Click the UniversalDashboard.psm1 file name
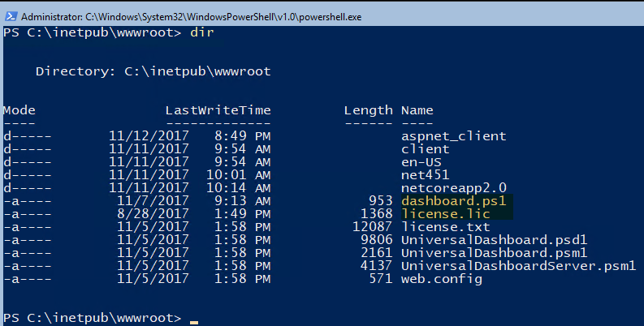Screen dimensions: 644x326 (x=494, y=253)
